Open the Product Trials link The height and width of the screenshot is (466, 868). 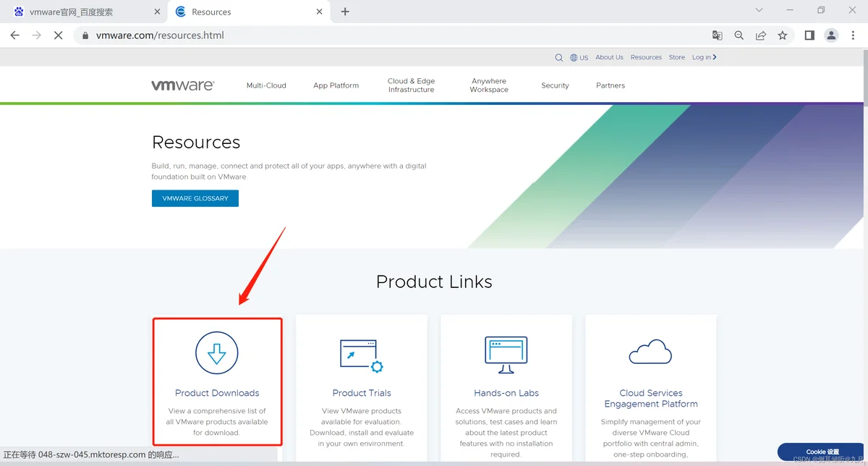[362, 393]
